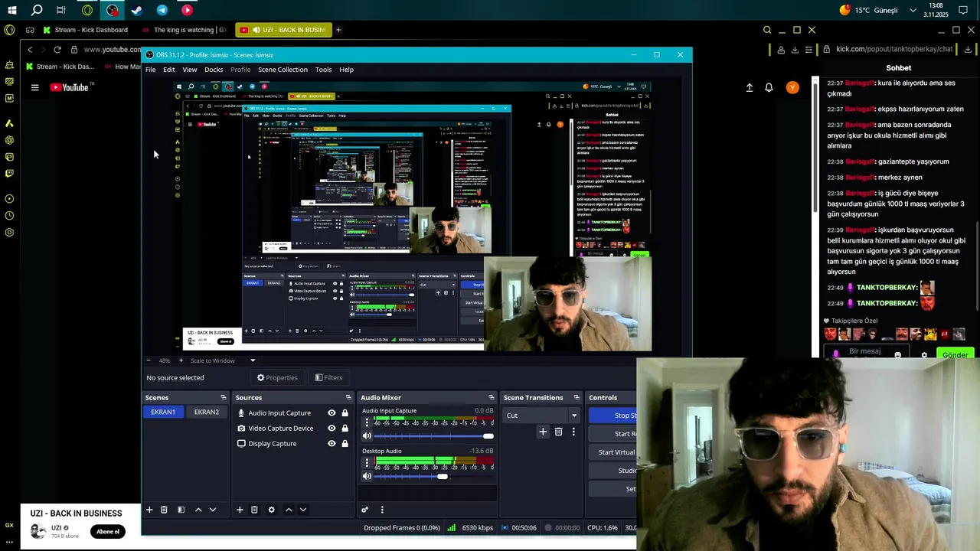Delete selected source using trash icon

(x=254, y=510)
